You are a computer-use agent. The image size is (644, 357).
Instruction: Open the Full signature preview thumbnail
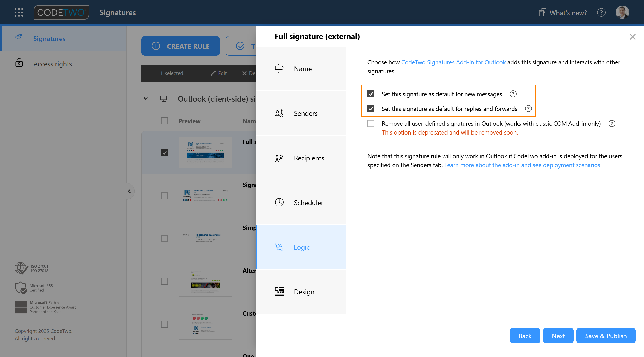click(x=205, y=152)
